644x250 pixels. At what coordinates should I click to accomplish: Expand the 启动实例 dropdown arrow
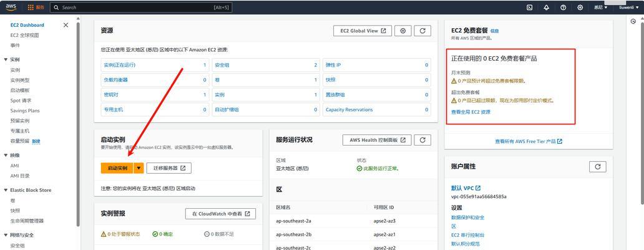tap(139, 168)
